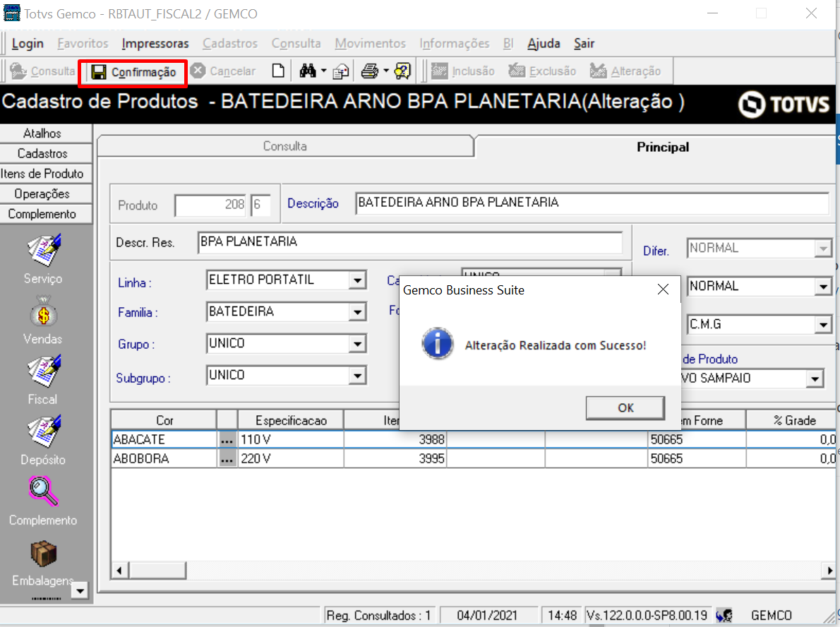
Task: Open the Movimentos menu
Action: (x=370, y=43)
